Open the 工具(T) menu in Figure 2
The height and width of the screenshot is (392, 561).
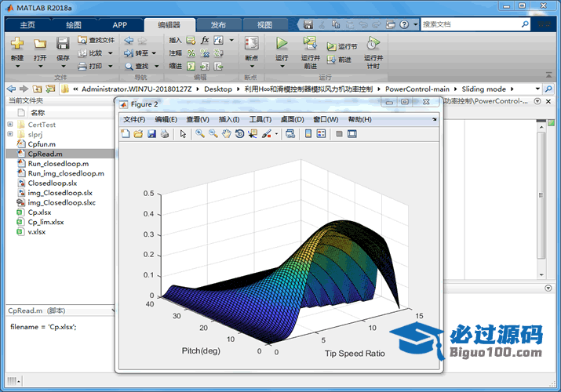[260, 119]
